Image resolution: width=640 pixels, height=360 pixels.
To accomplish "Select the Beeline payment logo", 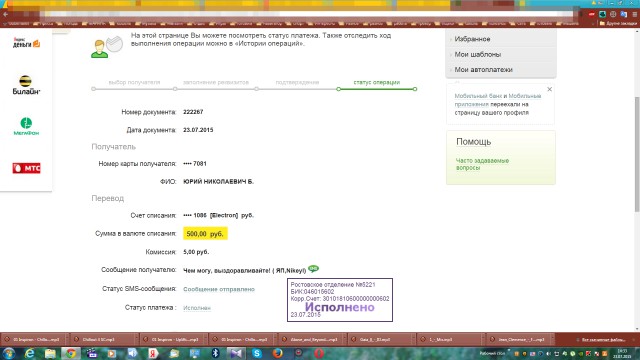I will [26, 85].
